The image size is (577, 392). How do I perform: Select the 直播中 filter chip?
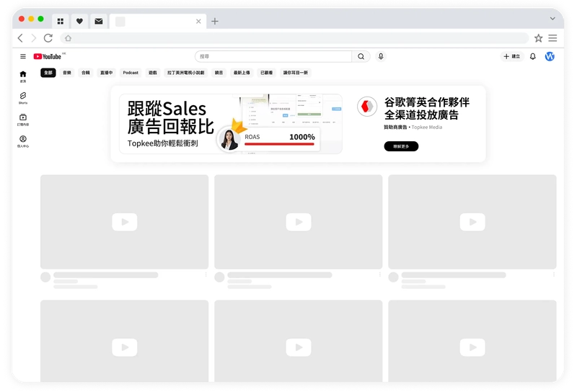pos(106,73)
